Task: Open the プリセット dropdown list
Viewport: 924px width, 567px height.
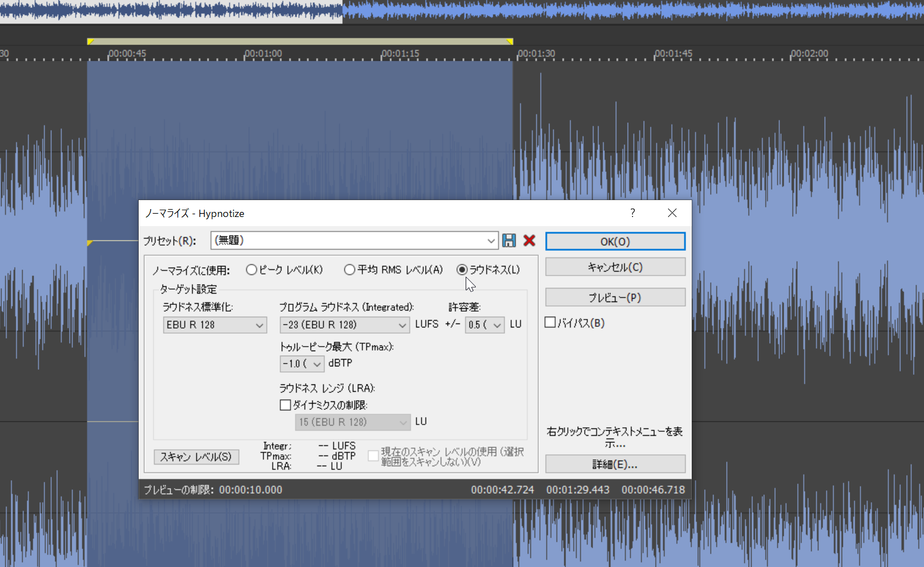Action: [x=355, y=241]
